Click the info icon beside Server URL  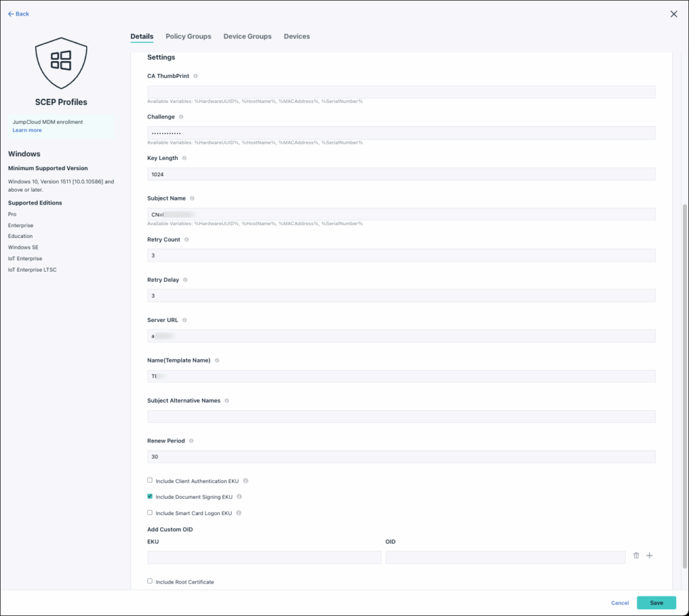pos(184,320)
